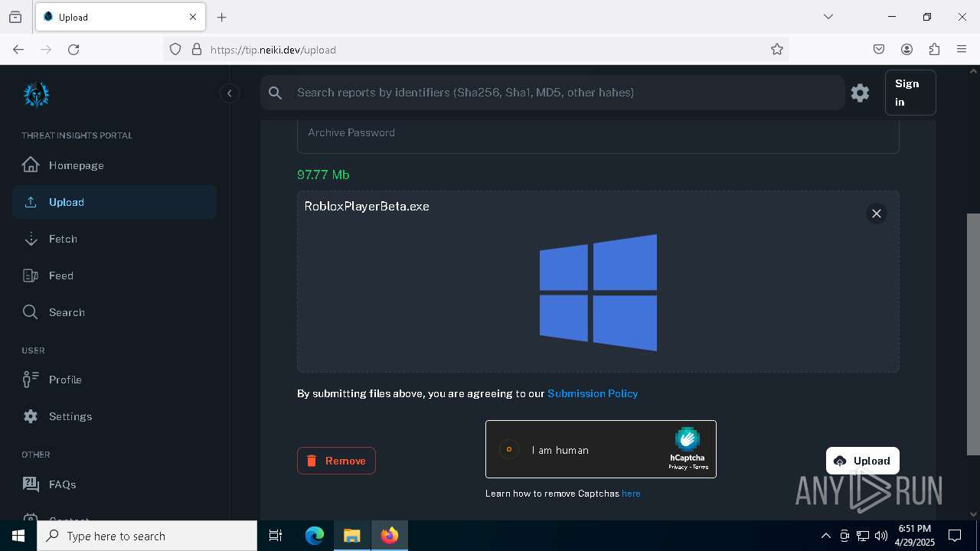Click the Firefox taskbar icon
Screen dimensions: 980x551
point(390,536)
